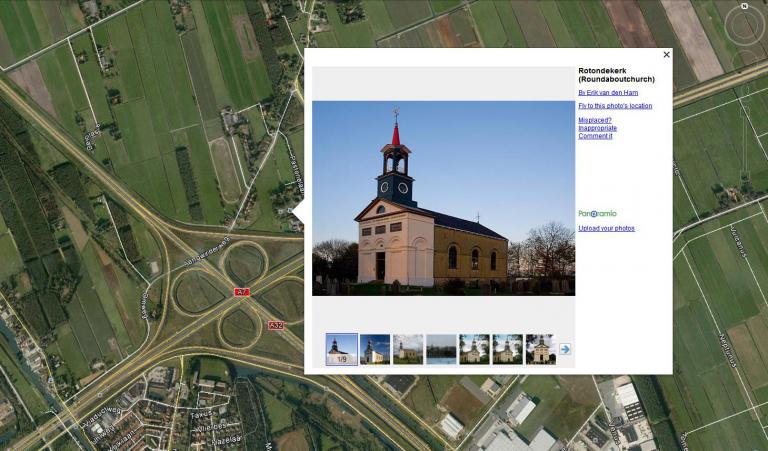Select the first thumbnail labeled 1/9
768x451 pixels.
point(341,349)
